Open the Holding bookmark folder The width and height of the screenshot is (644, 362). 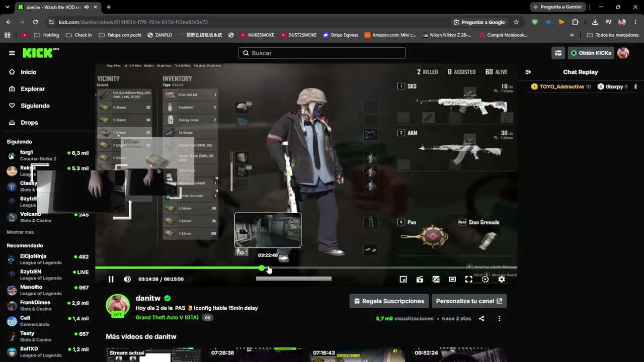pyautogui.click(x=46, y=35)
